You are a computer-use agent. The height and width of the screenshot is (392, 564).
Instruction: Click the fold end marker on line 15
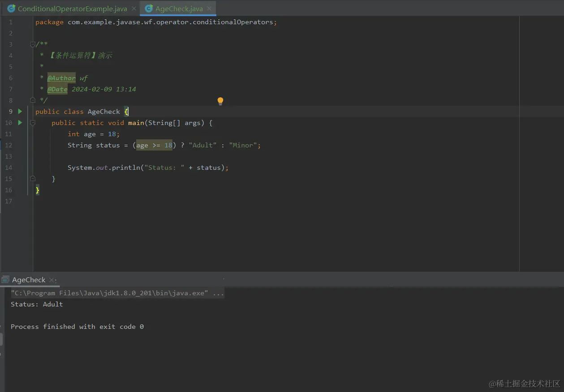point(33,178)
